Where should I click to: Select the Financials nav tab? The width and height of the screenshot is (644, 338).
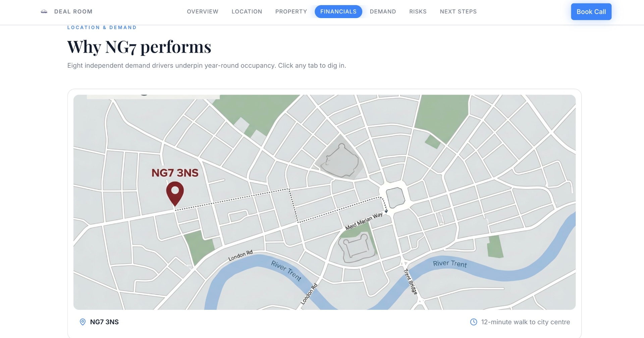pos(338,11)
